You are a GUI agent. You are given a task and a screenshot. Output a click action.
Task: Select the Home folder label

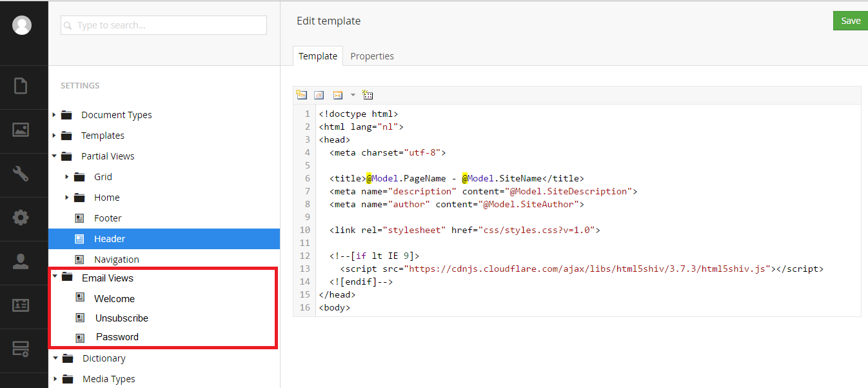(x=107, y=198)
